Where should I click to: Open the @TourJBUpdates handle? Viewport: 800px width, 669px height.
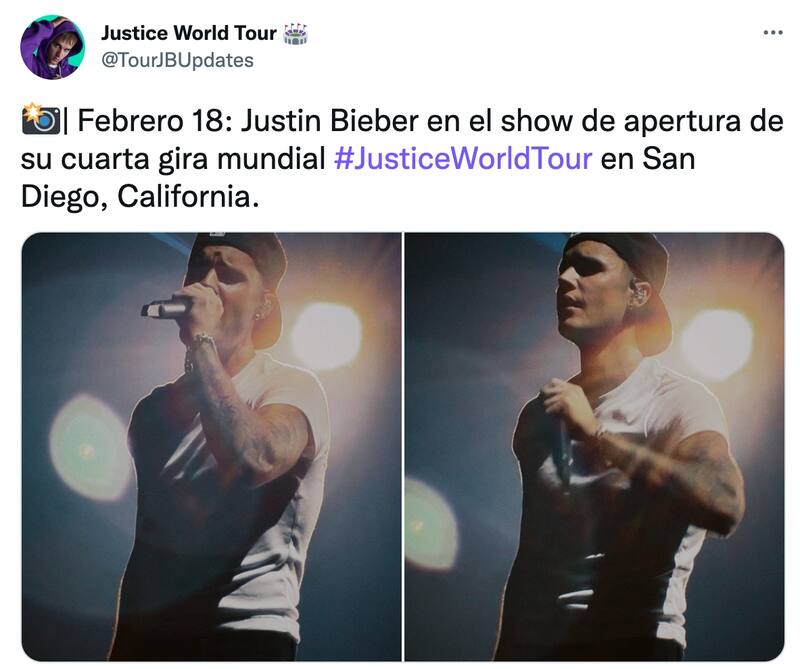point(177,60)
